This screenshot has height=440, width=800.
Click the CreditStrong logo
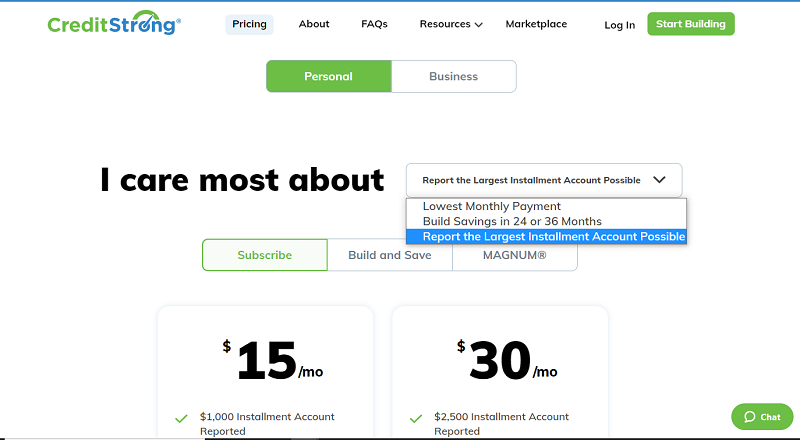[114, 23]
